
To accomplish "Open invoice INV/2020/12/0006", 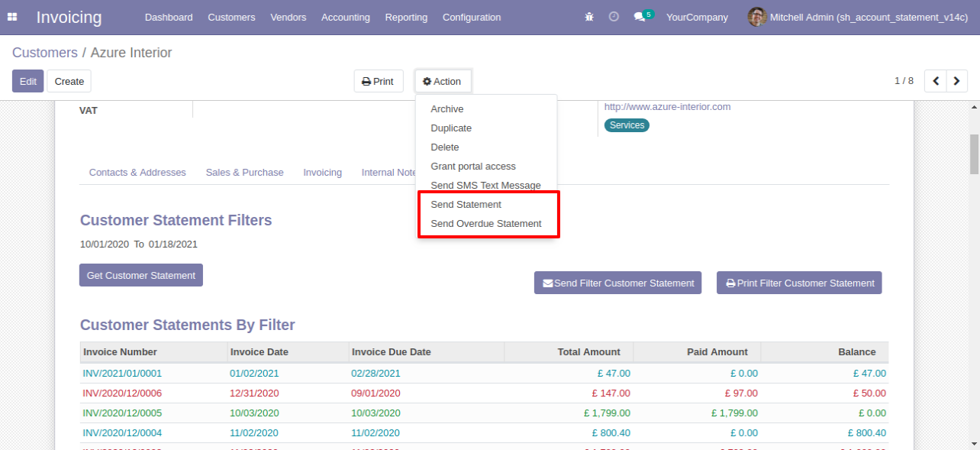I will pos(122,393).
